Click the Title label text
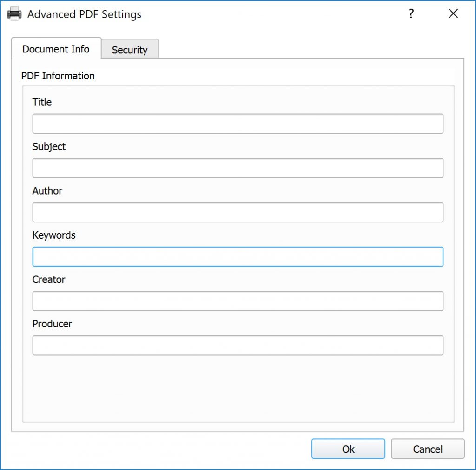 point(42,102)
